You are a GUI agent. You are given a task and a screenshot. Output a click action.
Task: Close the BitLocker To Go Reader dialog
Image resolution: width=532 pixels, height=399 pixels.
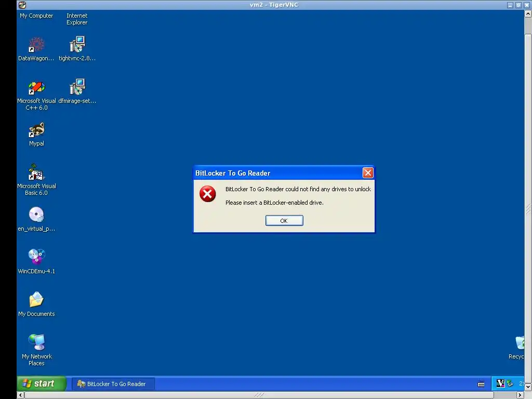pos(368,173)
